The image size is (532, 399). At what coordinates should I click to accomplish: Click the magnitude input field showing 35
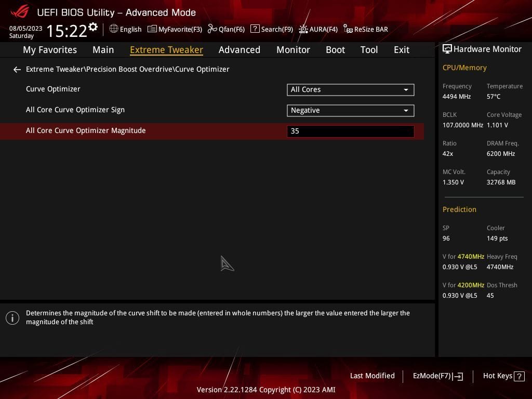pos(350,131)
